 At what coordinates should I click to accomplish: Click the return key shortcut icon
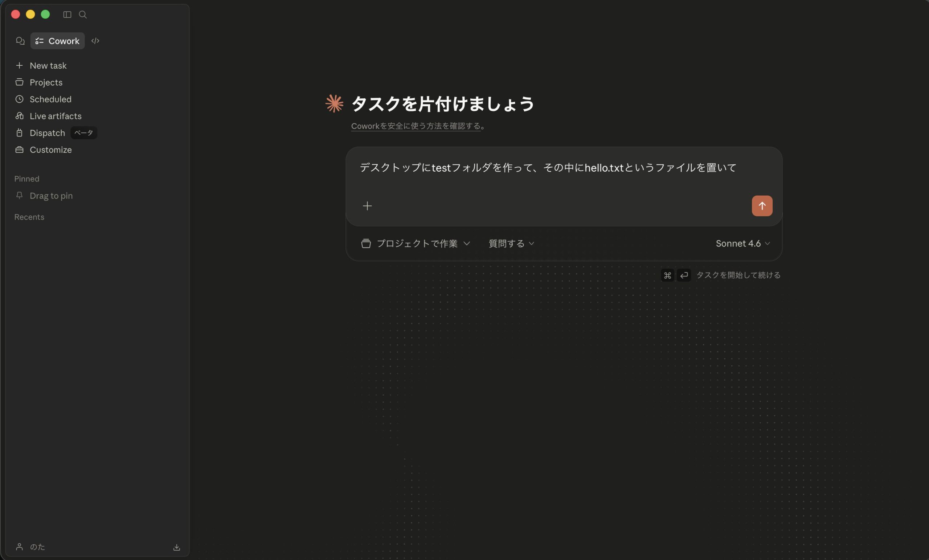684,275
